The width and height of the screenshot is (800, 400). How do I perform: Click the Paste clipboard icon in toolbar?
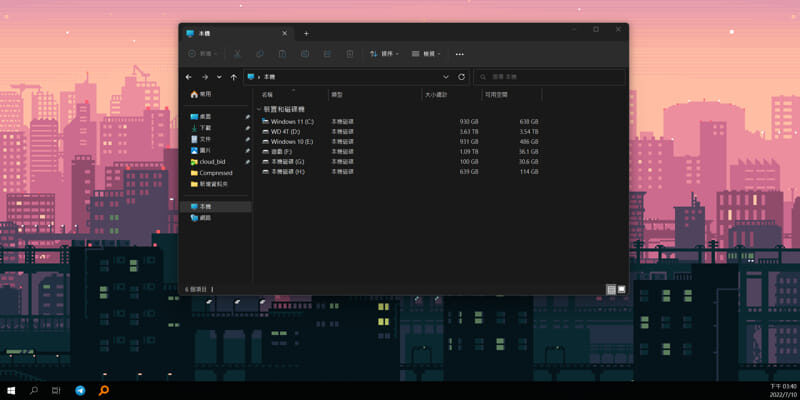282,54
